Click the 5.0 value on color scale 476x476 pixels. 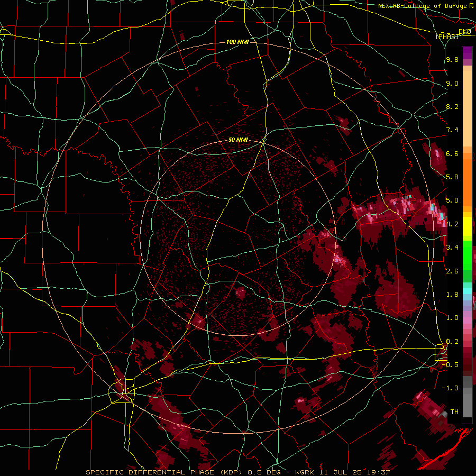pos(452,200)
